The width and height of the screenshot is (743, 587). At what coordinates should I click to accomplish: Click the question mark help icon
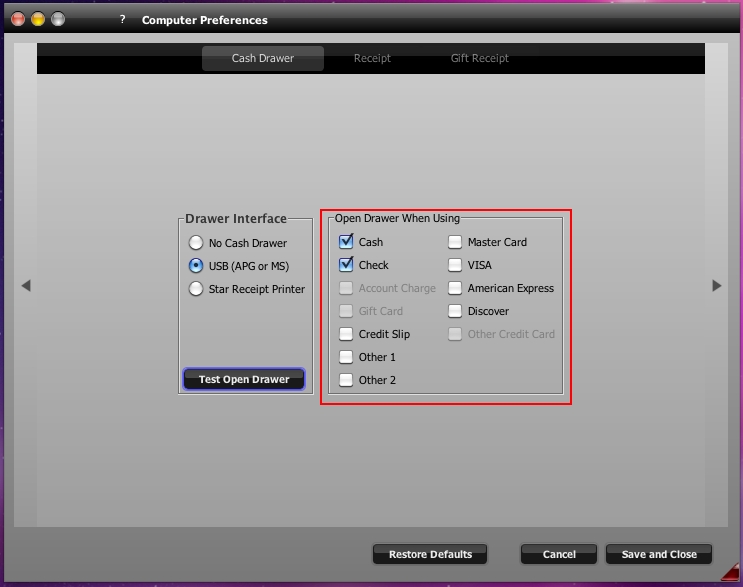(x=122, y=19)
